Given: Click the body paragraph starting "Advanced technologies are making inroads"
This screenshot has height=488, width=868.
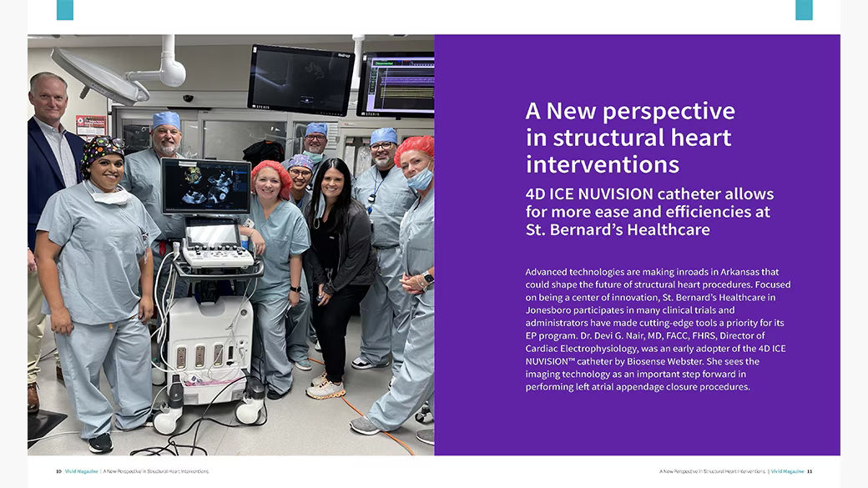Looking at the screenshot, I should 658,330.
